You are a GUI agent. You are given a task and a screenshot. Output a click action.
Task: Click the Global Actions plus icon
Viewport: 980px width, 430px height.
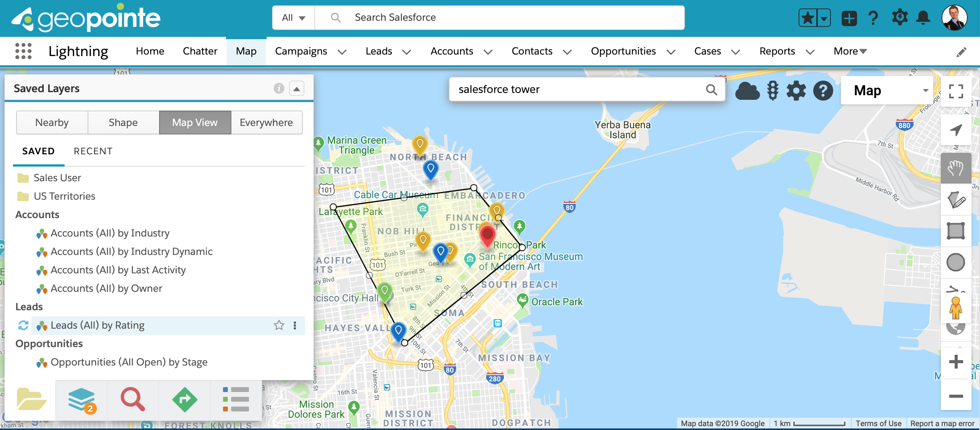[x=849, y=18]
